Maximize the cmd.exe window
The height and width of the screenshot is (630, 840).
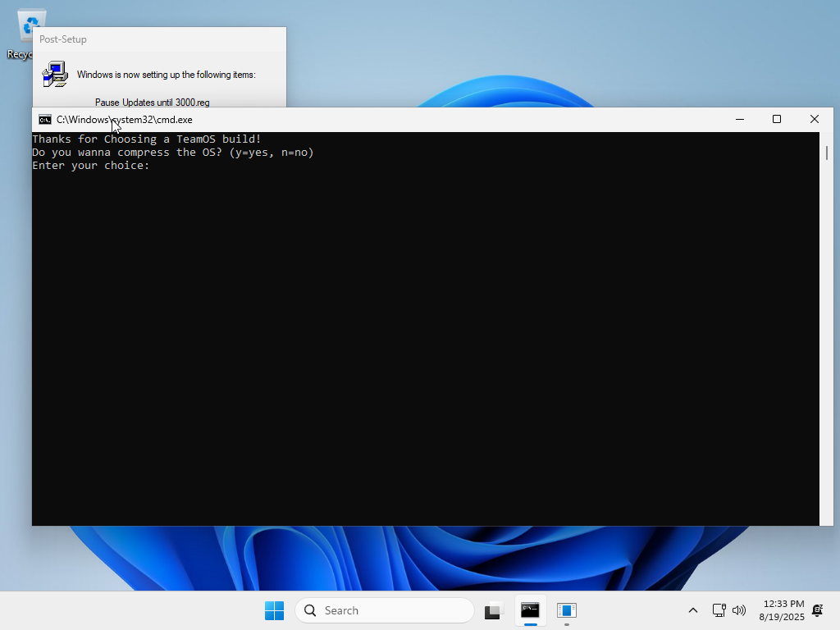pos(777,120)
